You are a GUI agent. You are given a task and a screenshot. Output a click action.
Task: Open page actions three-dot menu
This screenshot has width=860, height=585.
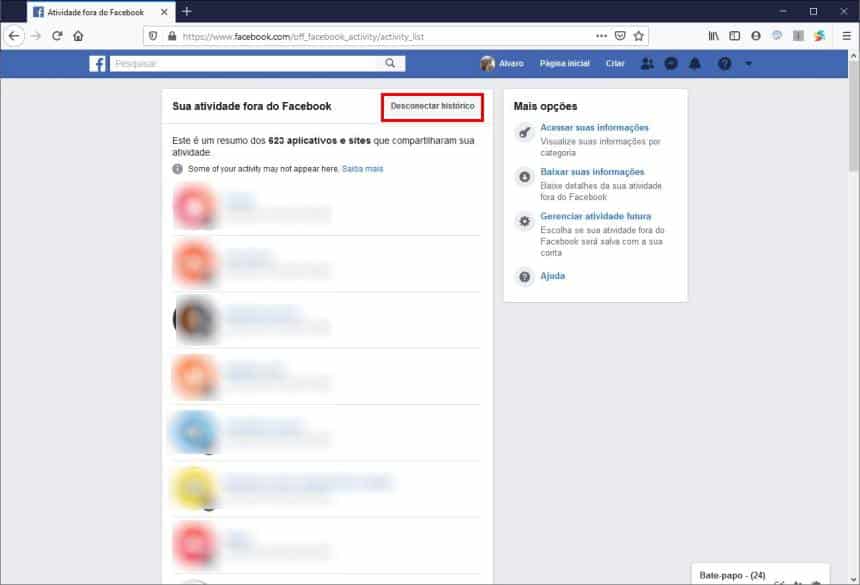601,36
